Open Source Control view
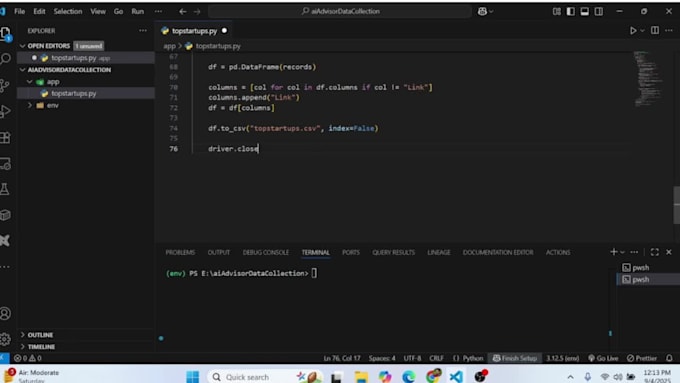The height and width of the screenshot is (383, 680). pyautogui.click(x=5, y=85)
